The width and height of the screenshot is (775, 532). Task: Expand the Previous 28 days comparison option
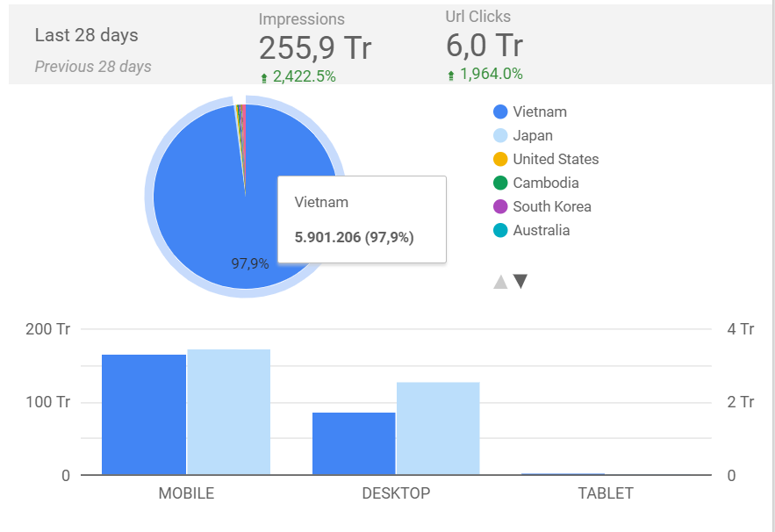click(90, 66)
